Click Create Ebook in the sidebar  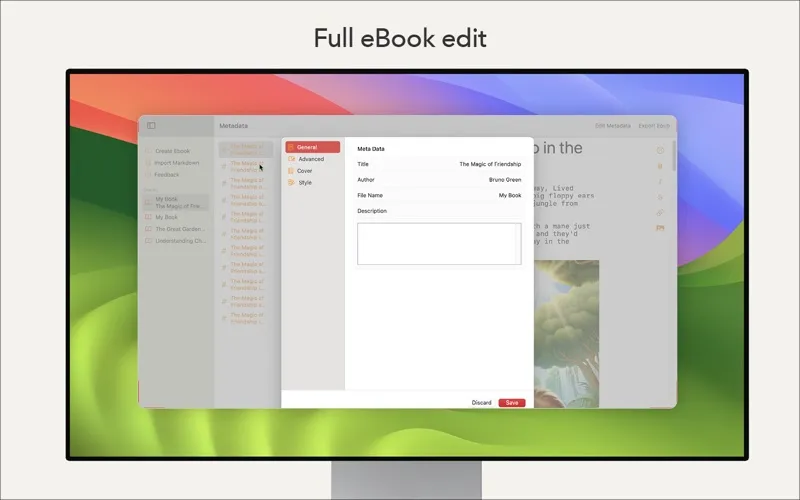pos(172,151)
